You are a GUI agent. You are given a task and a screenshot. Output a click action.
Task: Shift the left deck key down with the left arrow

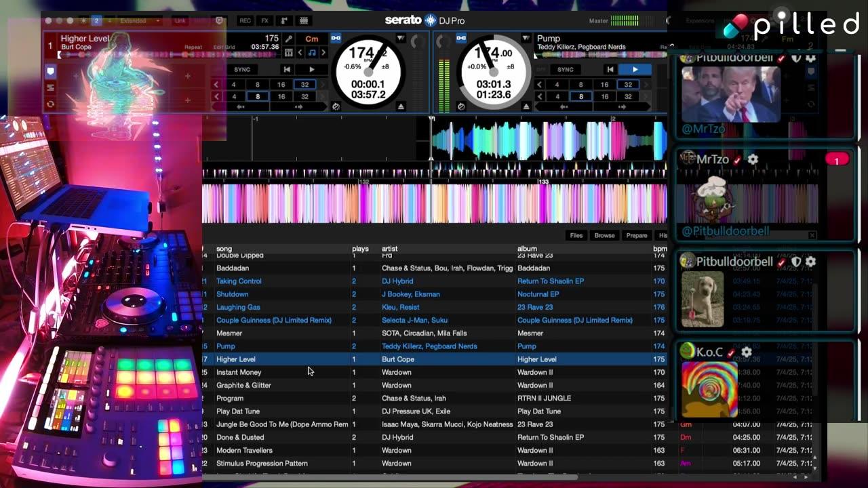click(x=300, y=52)
